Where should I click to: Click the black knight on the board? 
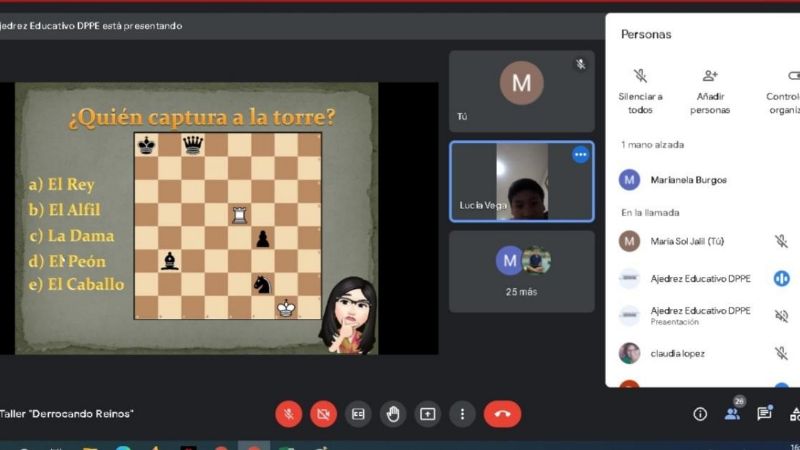click(x=262, y=285)
